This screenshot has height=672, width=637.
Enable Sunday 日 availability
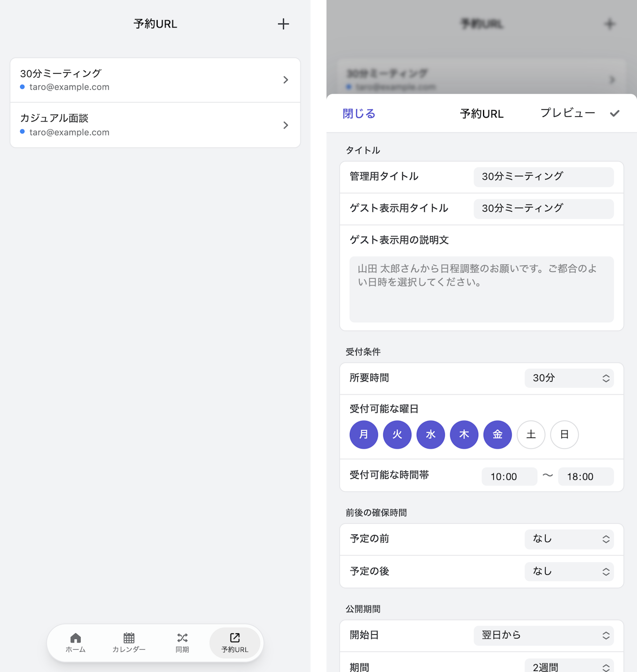coord(564,435)
